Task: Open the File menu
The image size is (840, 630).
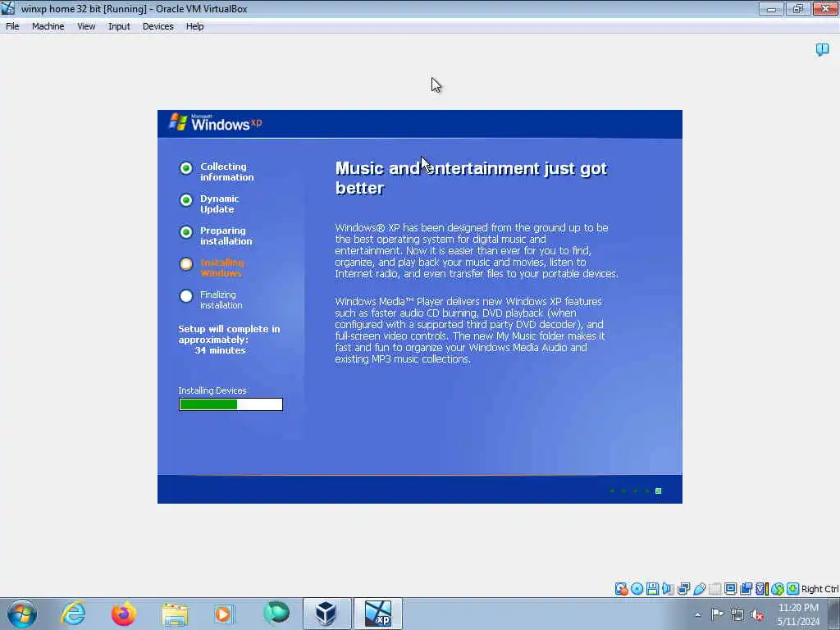Action: [x=12, y=26]
